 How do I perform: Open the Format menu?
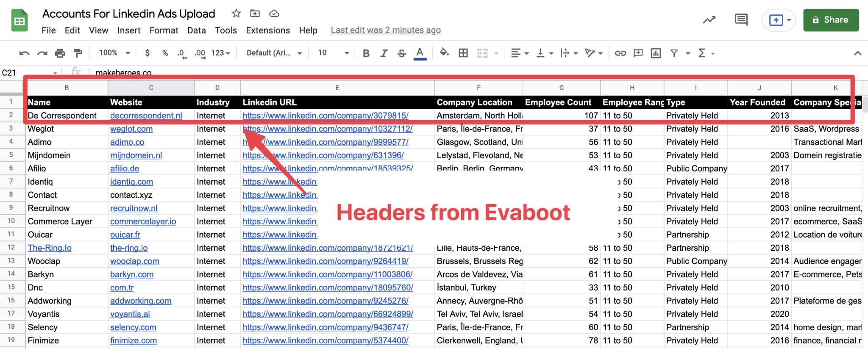[164, 30]
